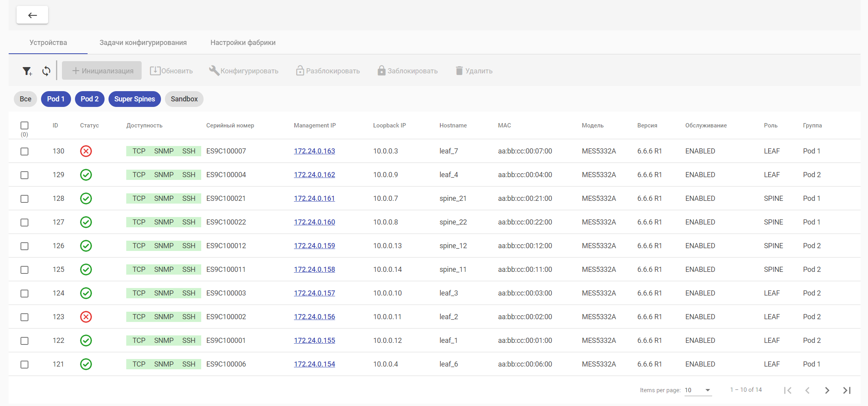Click the back arrow button

click(32, 15)
